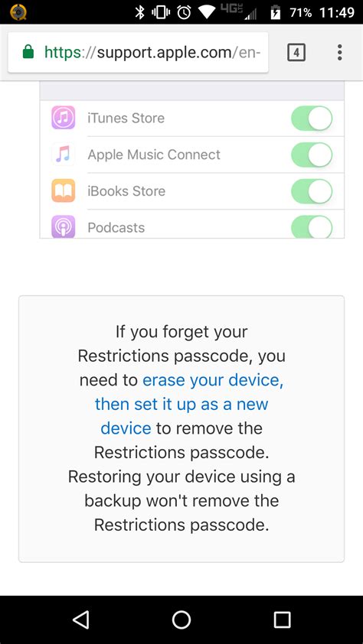Tap the Podcasts app icon

point(64,226)
